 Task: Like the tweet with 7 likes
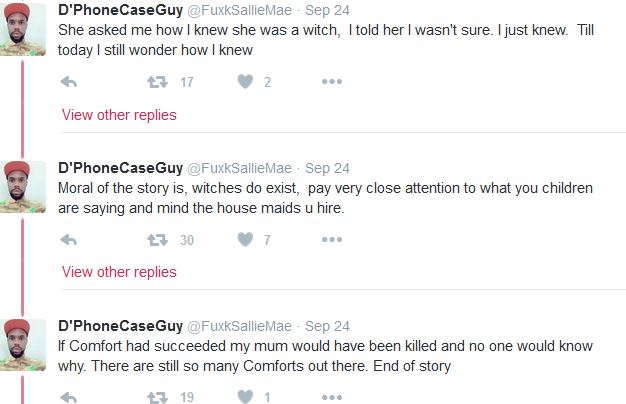245,240
